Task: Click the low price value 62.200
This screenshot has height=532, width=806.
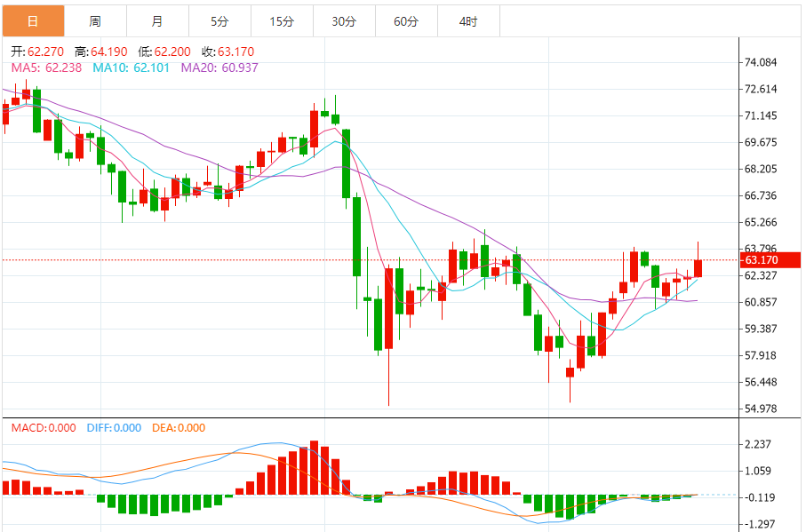Action: [x=172, y=52]
